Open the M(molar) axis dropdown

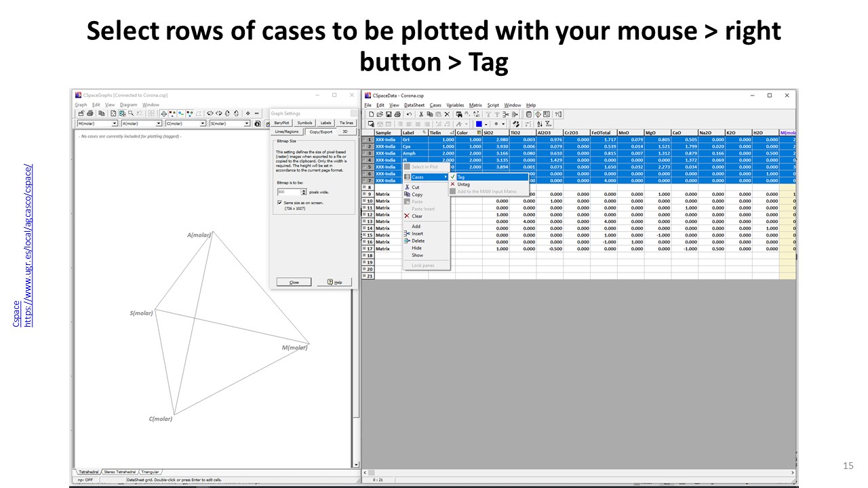(115, 124)
